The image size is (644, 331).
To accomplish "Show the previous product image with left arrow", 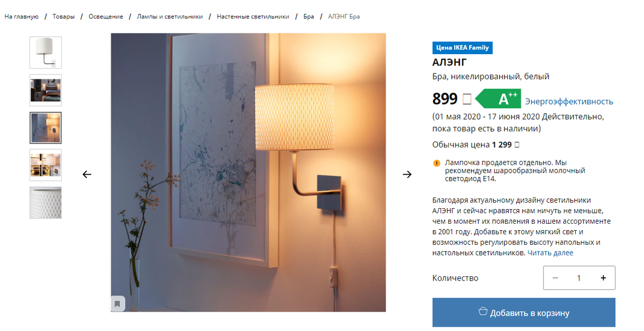I will (87, 174).
